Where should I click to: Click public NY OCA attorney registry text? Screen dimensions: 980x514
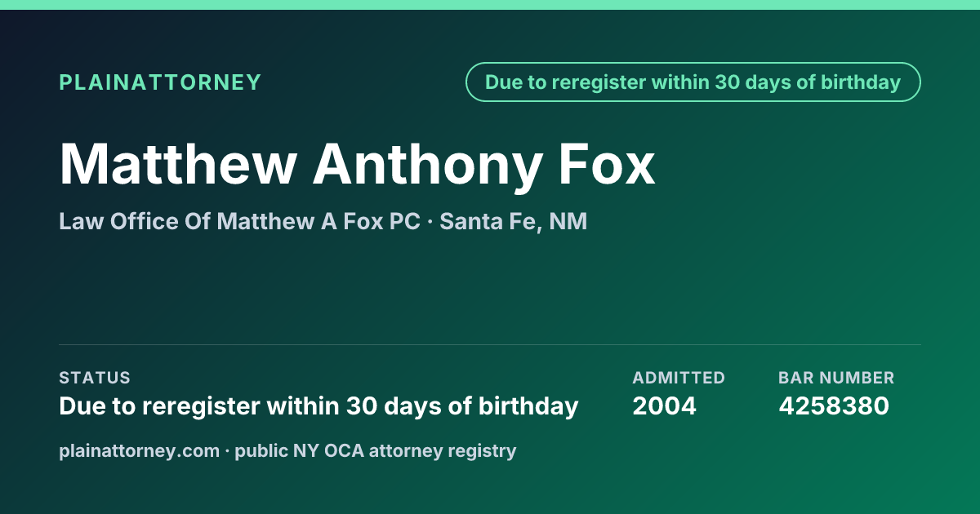[376, 450]
